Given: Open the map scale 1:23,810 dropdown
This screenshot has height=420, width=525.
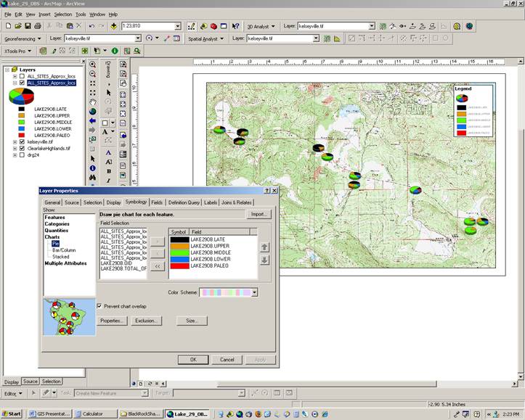Looking at the screenshot, I should click(x=178, y=26).
